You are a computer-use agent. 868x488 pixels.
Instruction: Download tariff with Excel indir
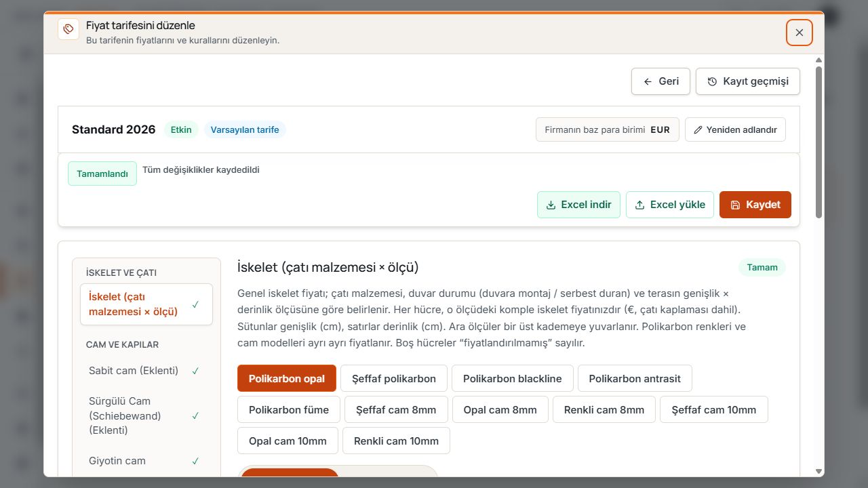(x=578, y=205)
